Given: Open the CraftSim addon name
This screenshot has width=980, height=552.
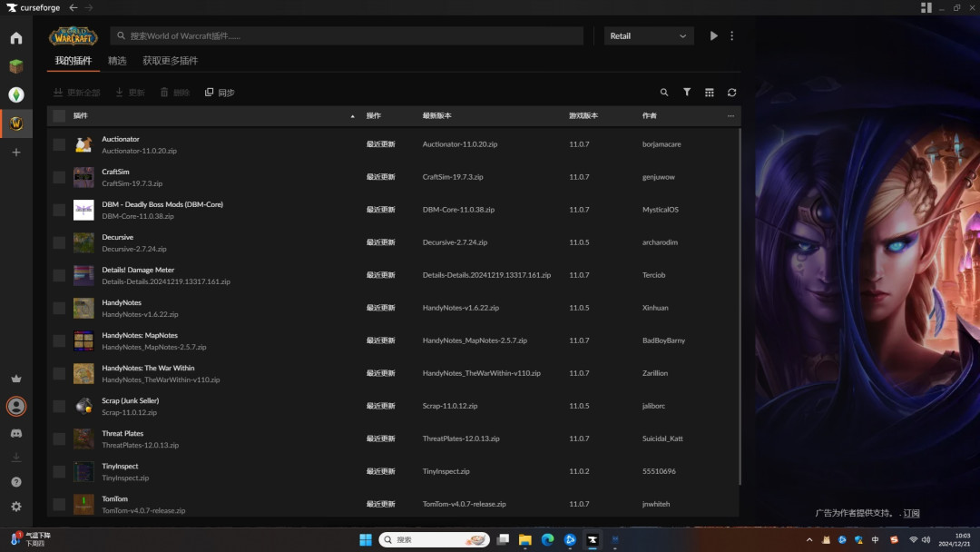Looking at the screenshot, I should click(x=115, y=172).
